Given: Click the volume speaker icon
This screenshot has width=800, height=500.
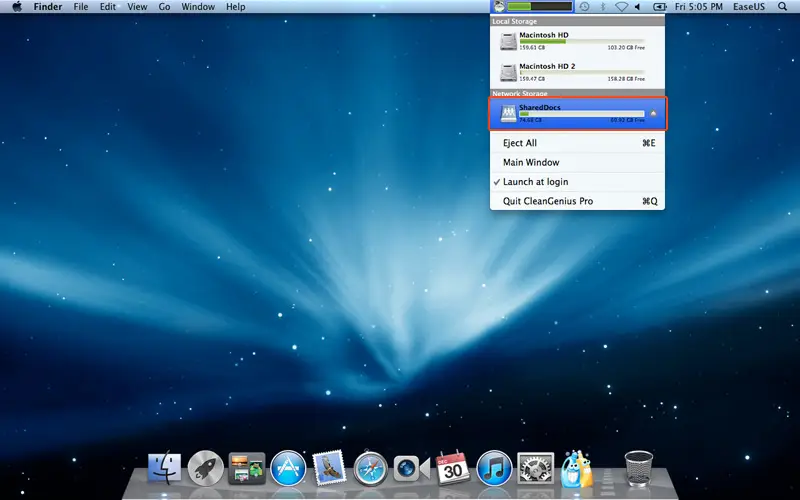Looking at the screenshot, I should (x=638, y=7).
